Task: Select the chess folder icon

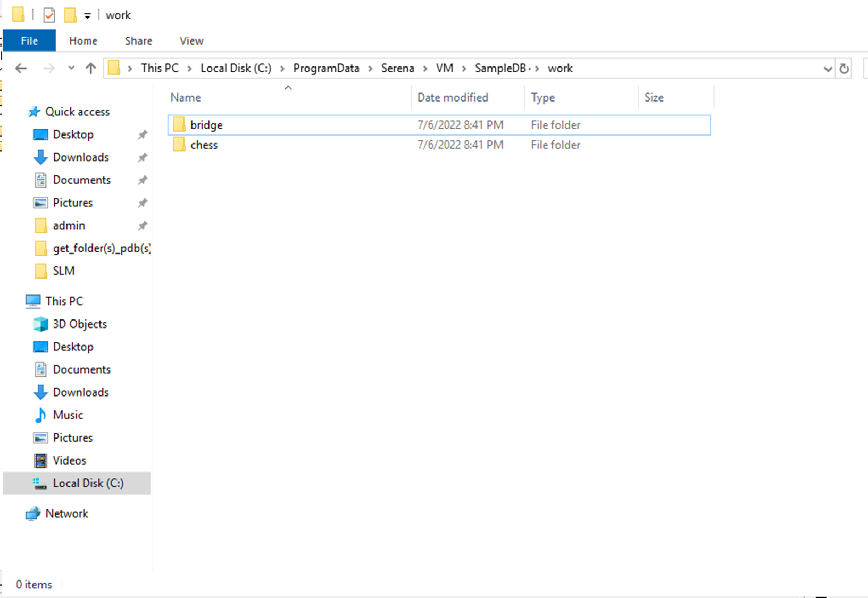Action: tap(179, 145)
